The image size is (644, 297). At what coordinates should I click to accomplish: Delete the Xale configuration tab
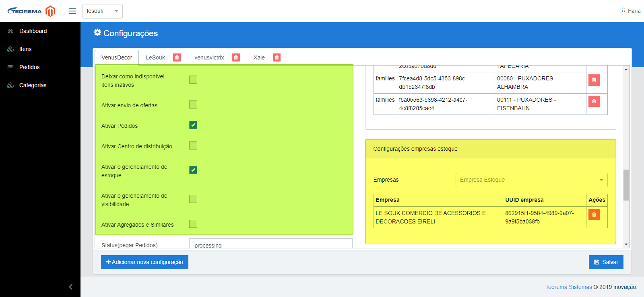coord(277,57)
